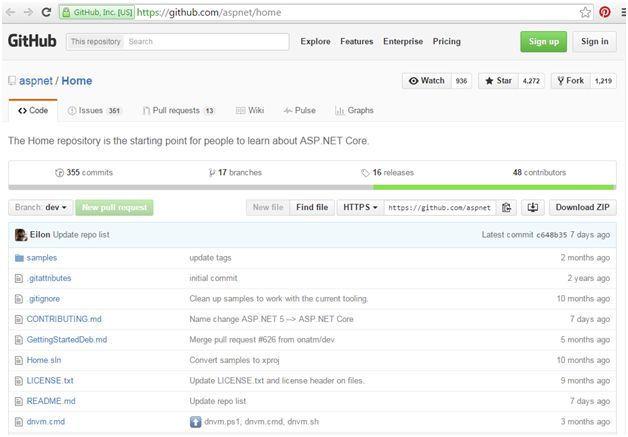Open the Explore link

316,42
